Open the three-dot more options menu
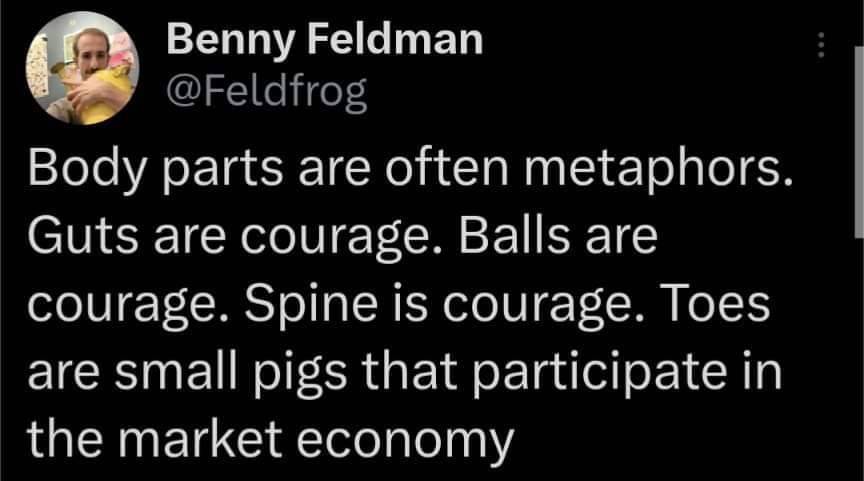Viewport: 864px width, 481px height. (820, 45)
